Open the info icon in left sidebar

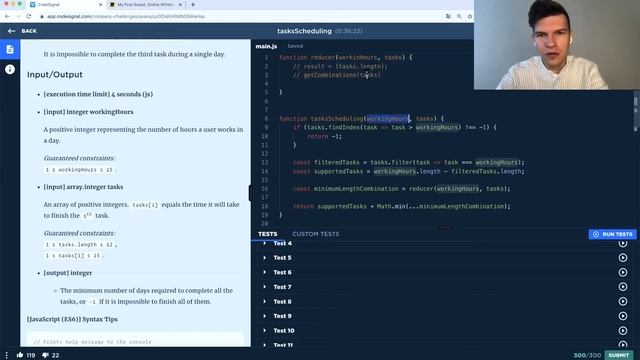[10, 69]
